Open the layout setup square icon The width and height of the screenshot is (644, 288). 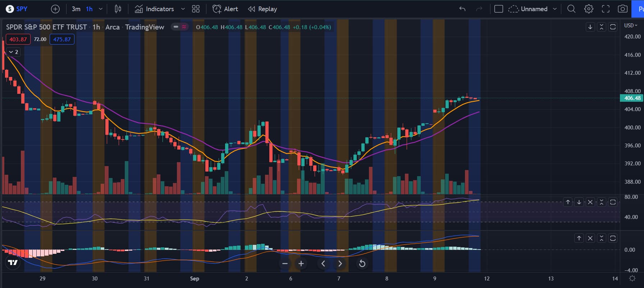[x=499, y=9]
